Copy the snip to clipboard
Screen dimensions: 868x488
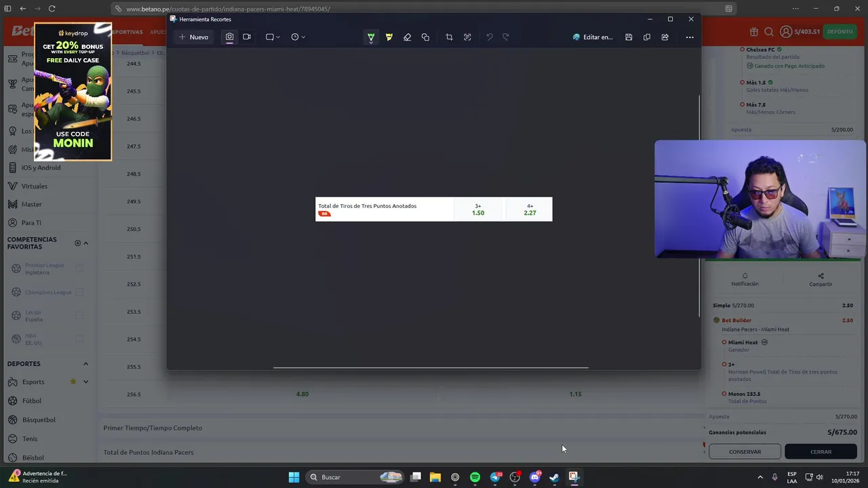pos(647,37)
